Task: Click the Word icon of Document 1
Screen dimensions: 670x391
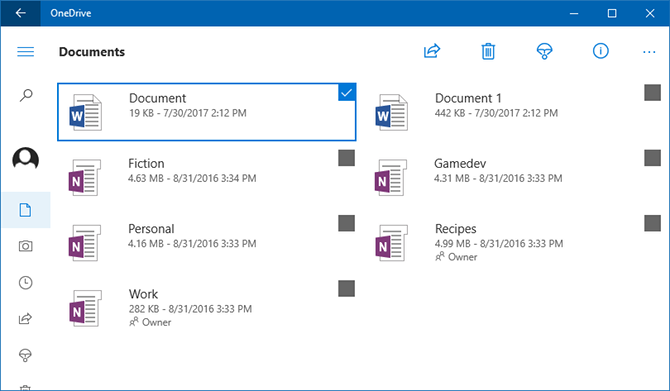Action: pyautogui.click(x=391, y=112)
